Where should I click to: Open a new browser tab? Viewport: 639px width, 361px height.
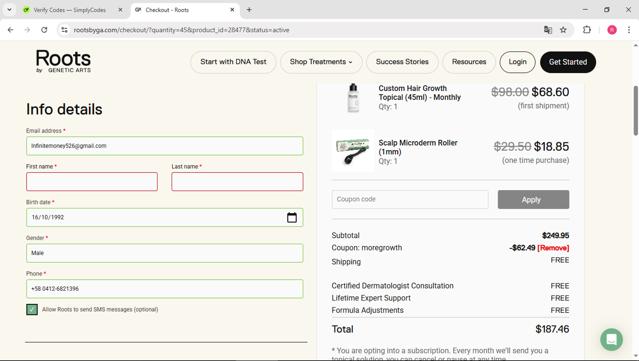coord(249,10)
